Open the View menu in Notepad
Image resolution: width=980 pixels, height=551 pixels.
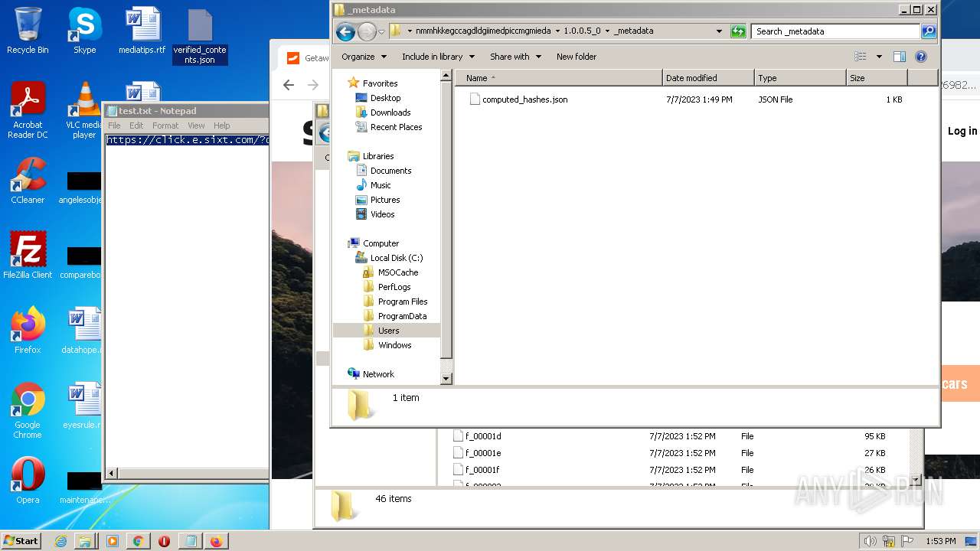(196, 126)
